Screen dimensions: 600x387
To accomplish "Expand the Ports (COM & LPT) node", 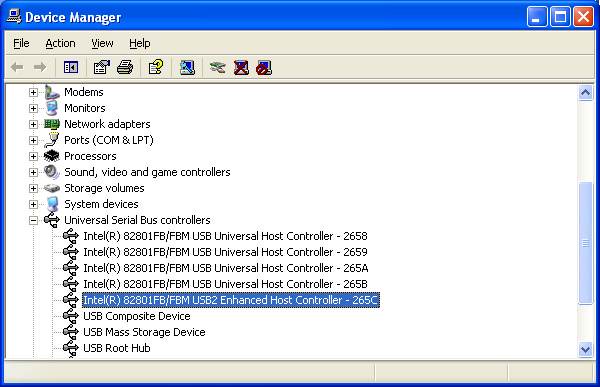I will pos(33,140).
